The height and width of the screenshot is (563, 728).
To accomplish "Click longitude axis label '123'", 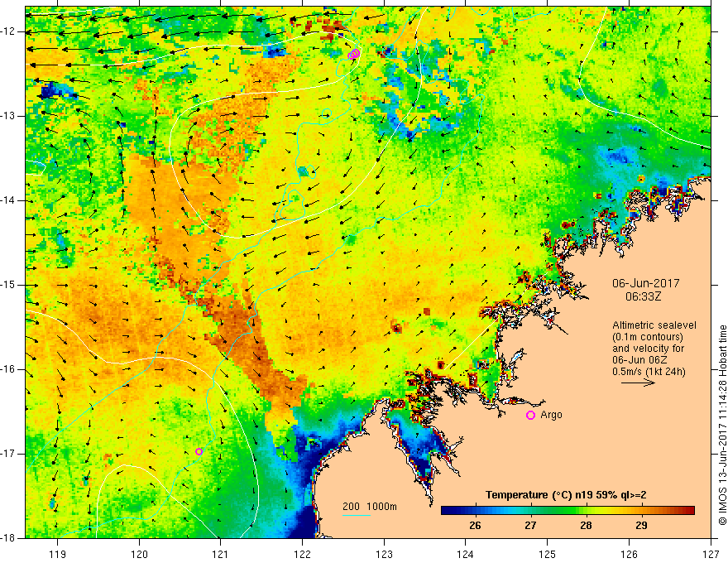I will (x=384, y=554).
